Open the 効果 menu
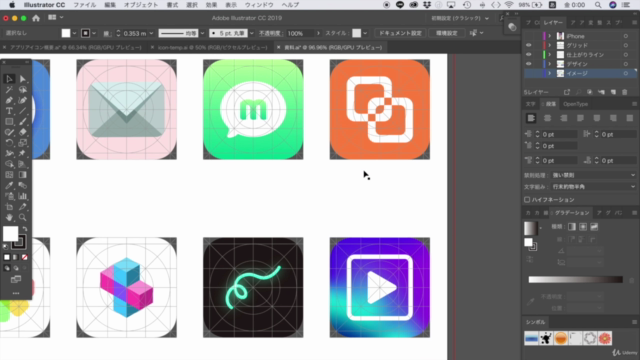The image size is (640, 360). 211,5
